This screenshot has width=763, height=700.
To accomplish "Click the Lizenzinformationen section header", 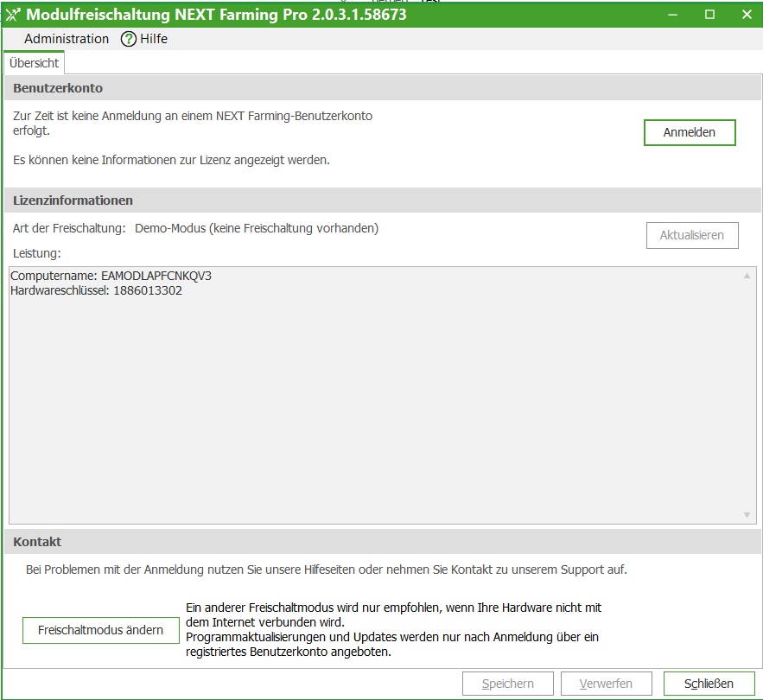I will pos(383,200).
